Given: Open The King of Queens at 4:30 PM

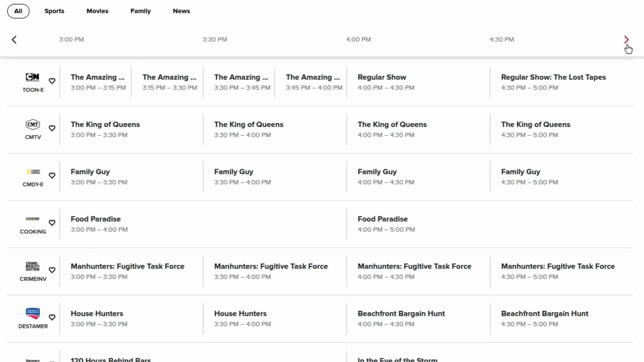Looking at the screenshot, I should point(562,129).
